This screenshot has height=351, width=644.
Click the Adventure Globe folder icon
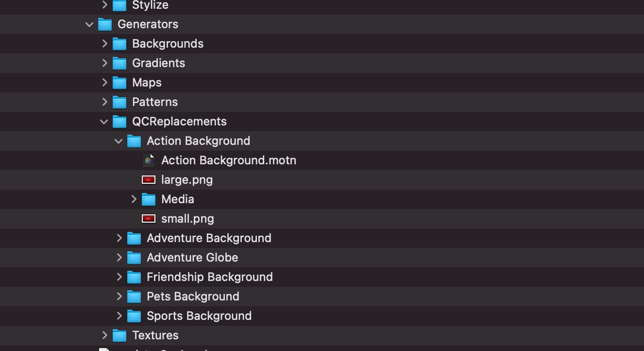pyautogui.click(x=134, y=258)
